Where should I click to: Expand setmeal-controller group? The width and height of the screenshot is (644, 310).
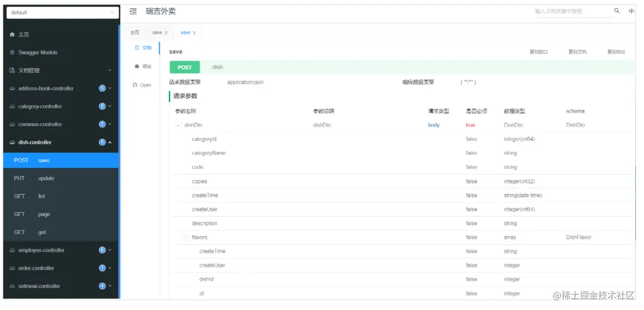(61, 286)
